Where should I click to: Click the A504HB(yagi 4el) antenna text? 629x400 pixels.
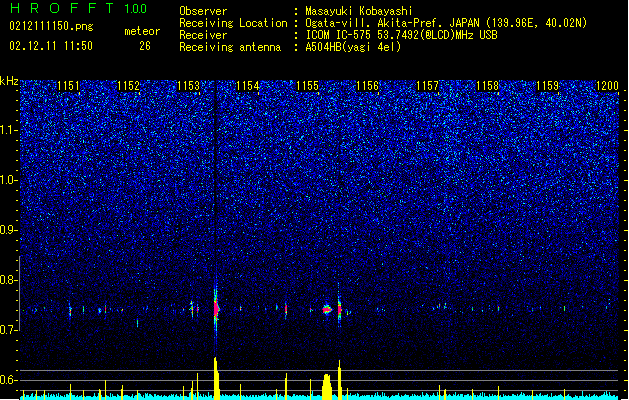click(353, 47)
